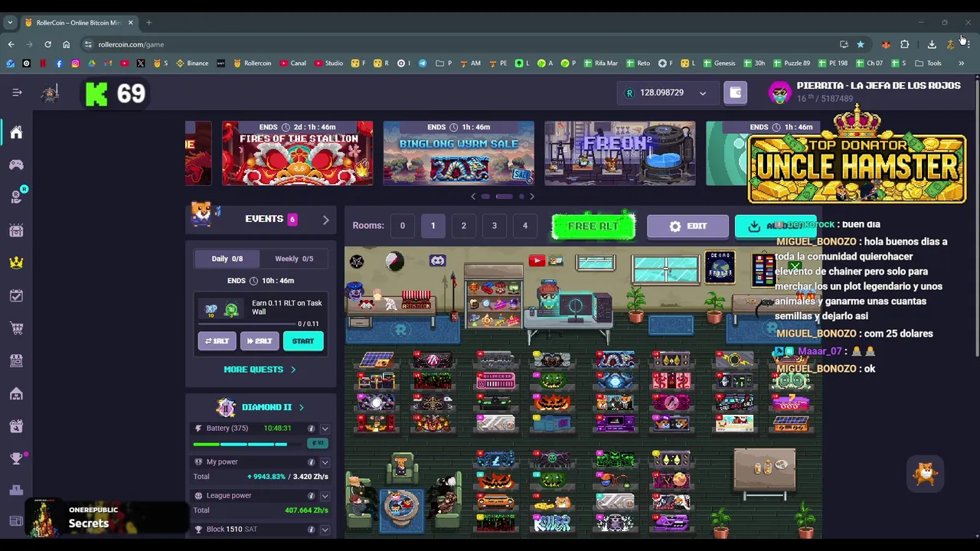Open the browser extensions puzzle icon
Viewport: 980px width, 551px height.
point(905,44)
